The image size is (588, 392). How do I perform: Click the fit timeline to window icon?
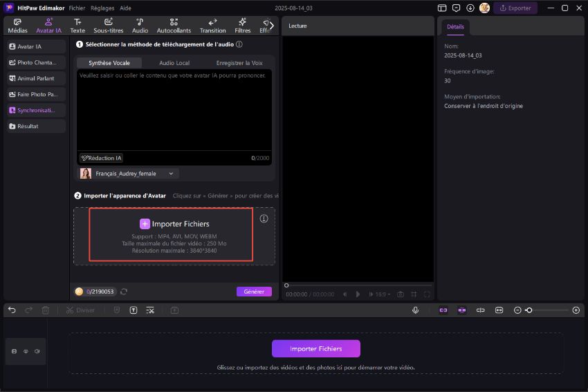tap(499, 310)
